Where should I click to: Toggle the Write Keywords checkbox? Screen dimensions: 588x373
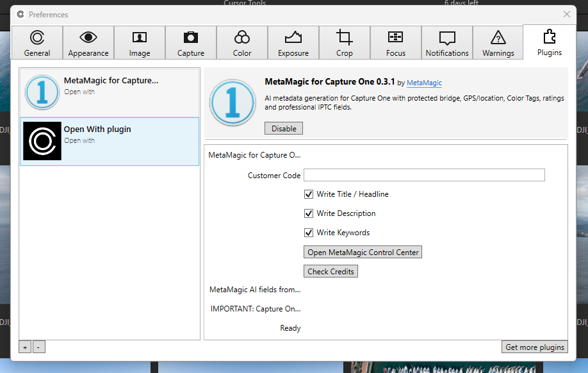tap(309, 233)
